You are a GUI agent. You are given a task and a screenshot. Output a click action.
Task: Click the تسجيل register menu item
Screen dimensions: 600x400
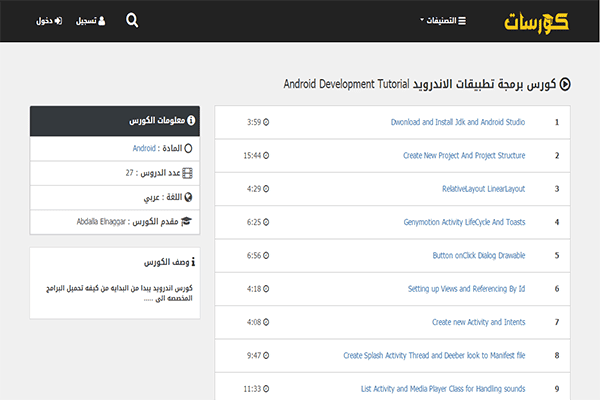pyautogui.click(x=86, y=21)
